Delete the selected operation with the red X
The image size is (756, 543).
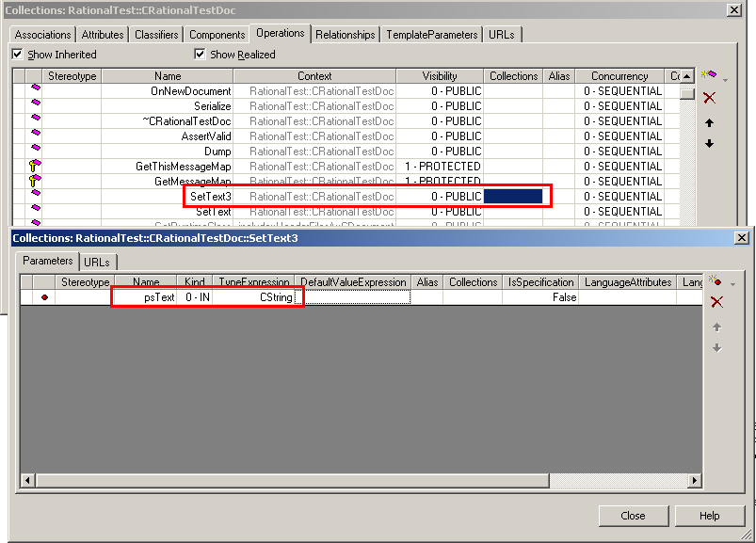709,98
